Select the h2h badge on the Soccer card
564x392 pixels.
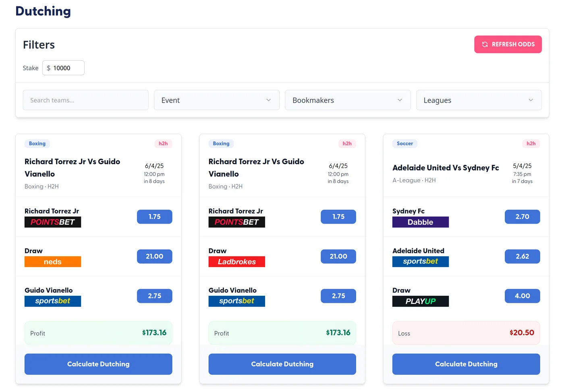(531, 143)
